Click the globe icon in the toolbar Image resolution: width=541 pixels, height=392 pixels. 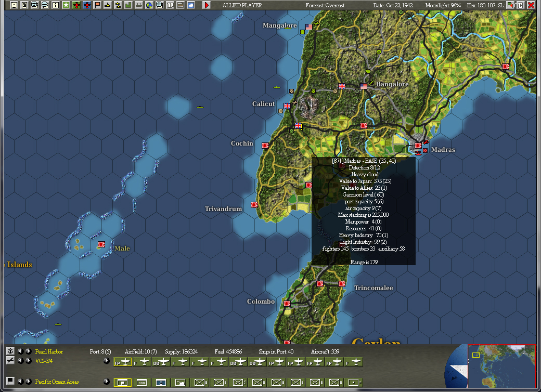click(x=149, y=5)
